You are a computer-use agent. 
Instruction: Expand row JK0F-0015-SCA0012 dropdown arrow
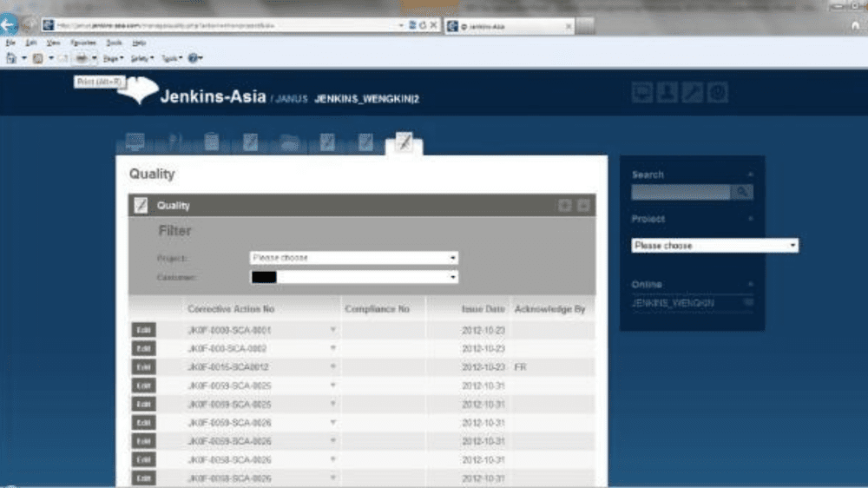332,366
